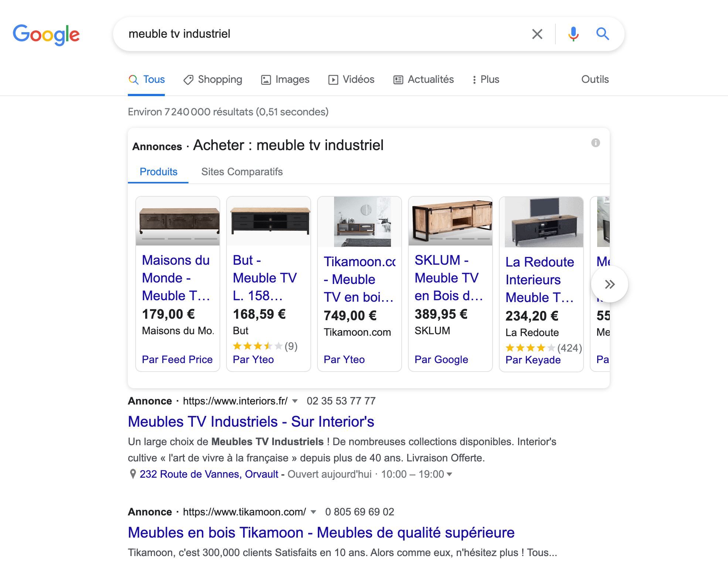Click the 179,00 € price
The height and width of the screenshot is (579, 728).
pyautogui.click(x=169, y=314)
